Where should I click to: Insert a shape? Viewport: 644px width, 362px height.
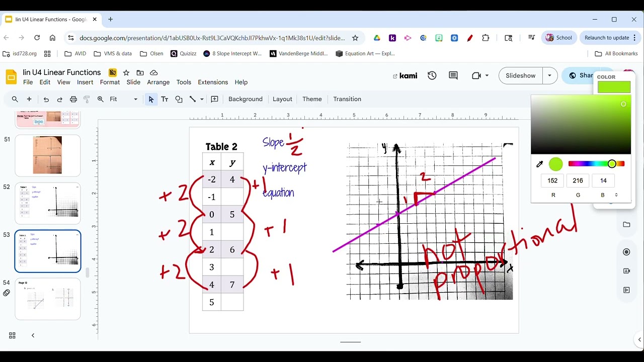pos(179,99)
